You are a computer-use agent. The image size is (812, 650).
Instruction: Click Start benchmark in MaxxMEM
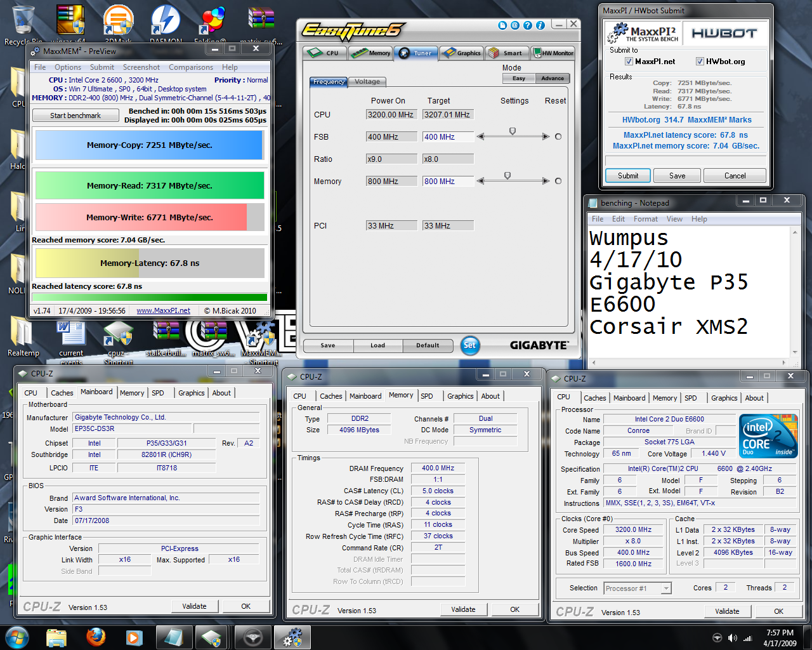click(75, 116)
